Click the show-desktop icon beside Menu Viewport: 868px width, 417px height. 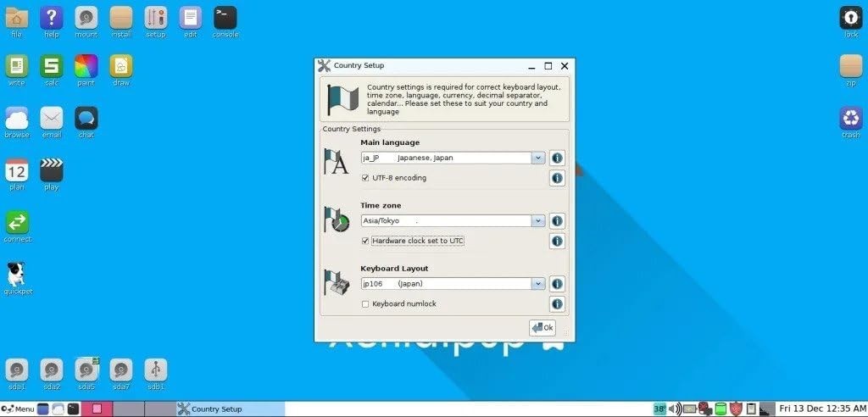pos(43,409)
